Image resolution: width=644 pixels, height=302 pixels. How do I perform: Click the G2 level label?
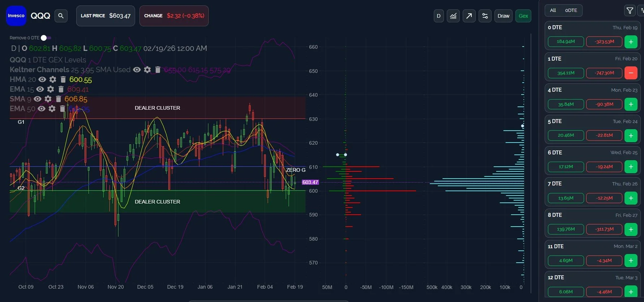coord(21,188)
